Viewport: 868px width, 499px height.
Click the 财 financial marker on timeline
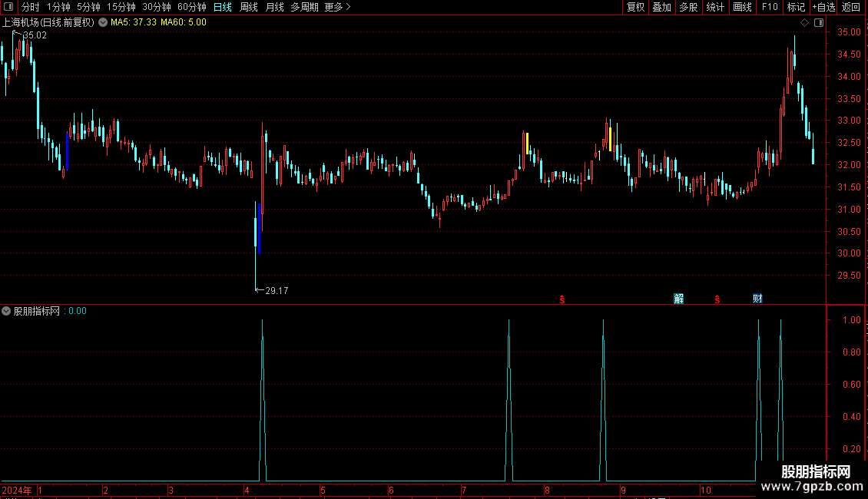(x=758, y=299)
